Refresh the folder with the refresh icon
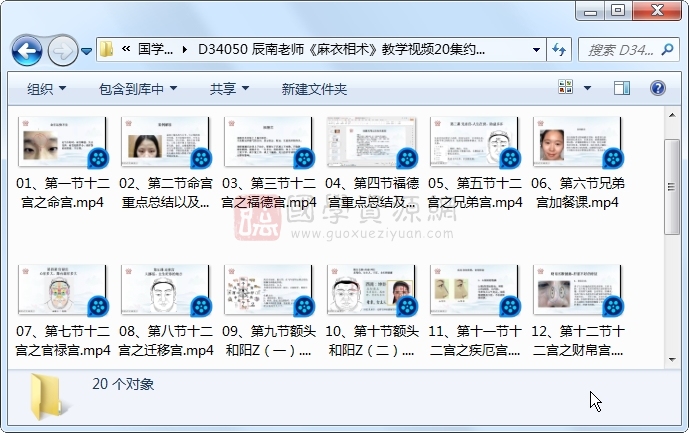 tap(559, 50)
